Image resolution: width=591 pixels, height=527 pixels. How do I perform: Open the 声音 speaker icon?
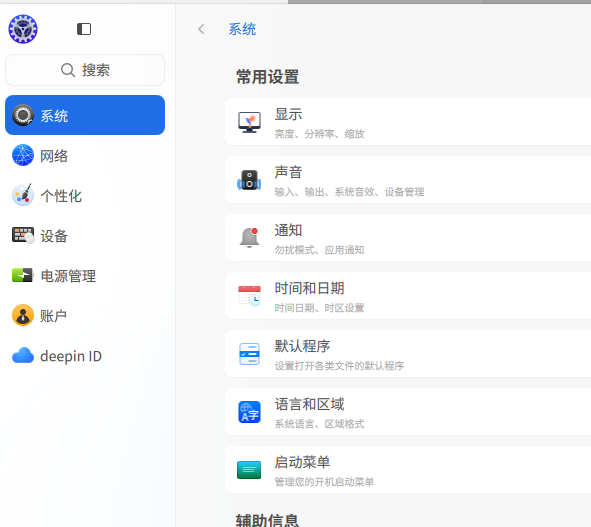(x=249, y=180)
